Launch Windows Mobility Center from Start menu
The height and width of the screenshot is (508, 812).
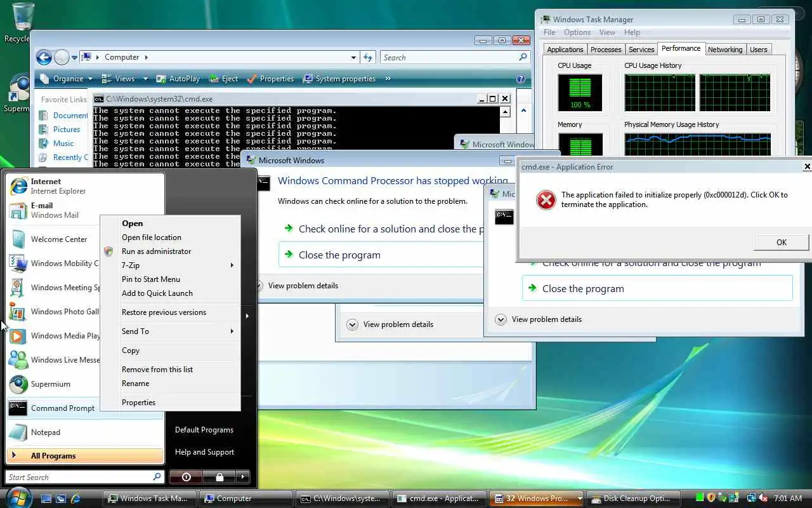pos(54,264)
